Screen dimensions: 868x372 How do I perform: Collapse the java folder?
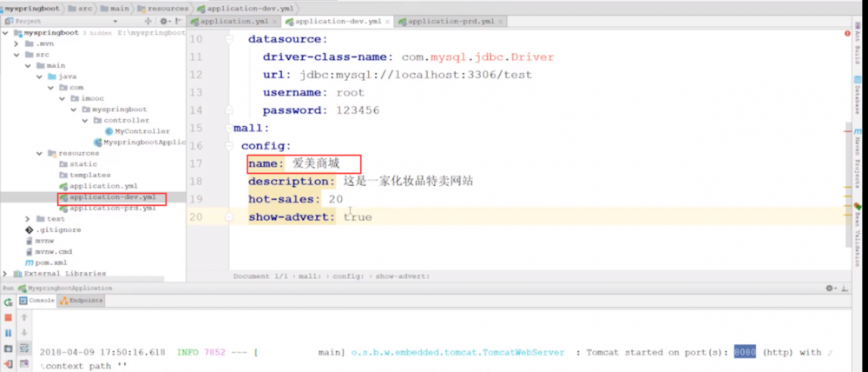click(x=39, y=76)
